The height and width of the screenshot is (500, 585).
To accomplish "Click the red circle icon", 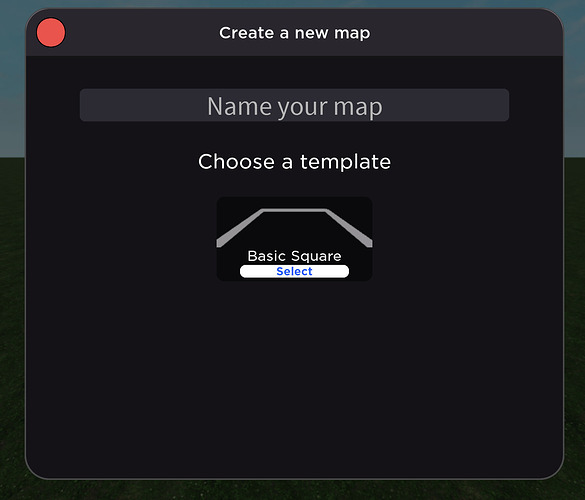I will click(x=51, y=32).
